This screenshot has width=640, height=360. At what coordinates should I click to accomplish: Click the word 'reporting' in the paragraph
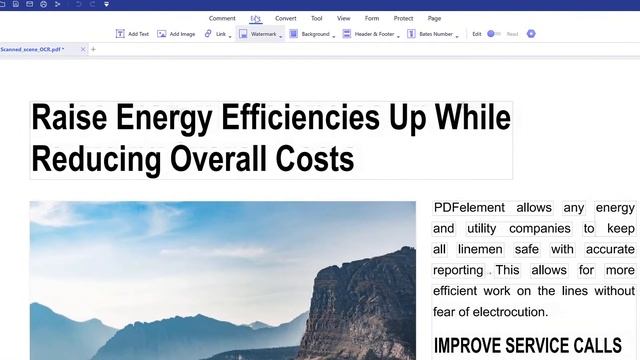point(458,270)
